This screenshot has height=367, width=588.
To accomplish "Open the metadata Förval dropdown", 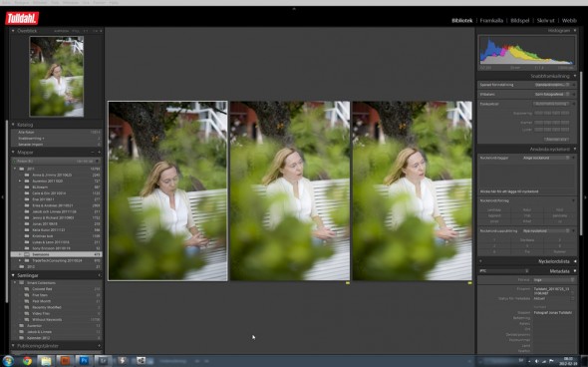I will click(x=554, y=280).
